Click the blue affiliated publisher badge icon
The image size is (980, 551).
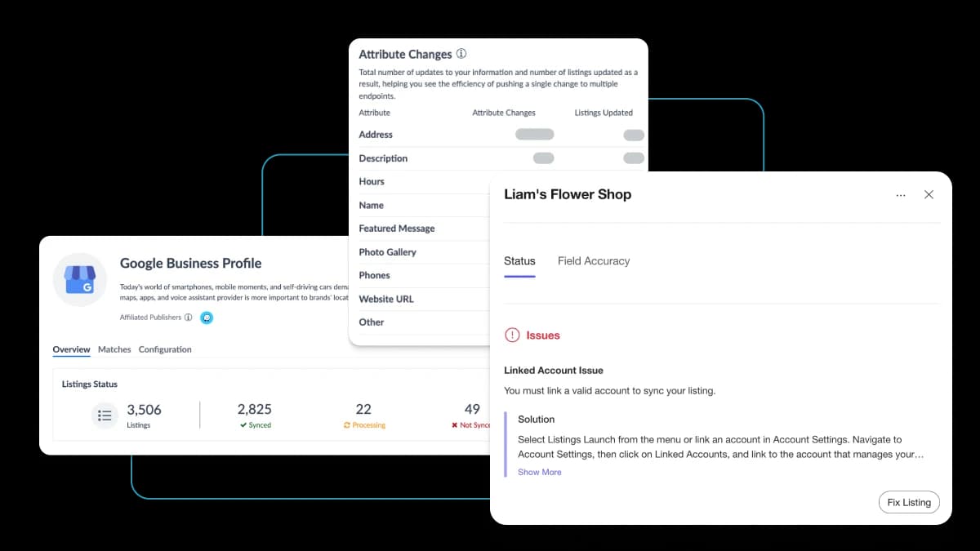[207, 318]
